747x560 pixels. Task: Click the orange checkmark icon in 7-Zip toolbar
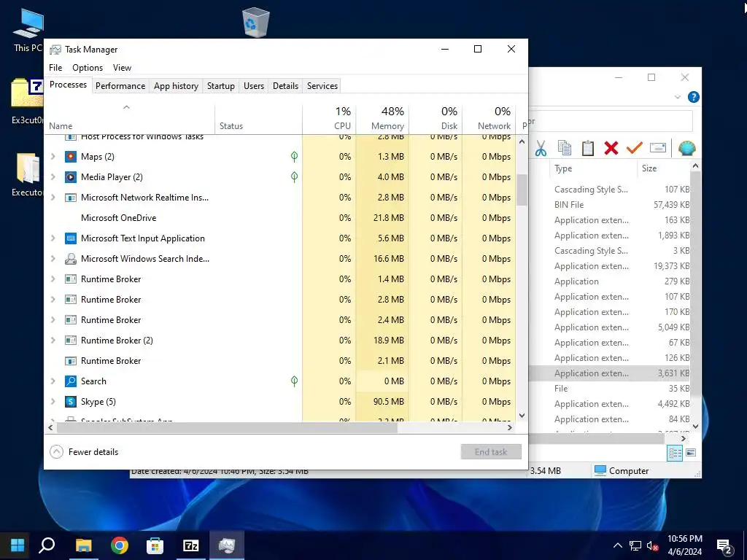click(635, 147)
